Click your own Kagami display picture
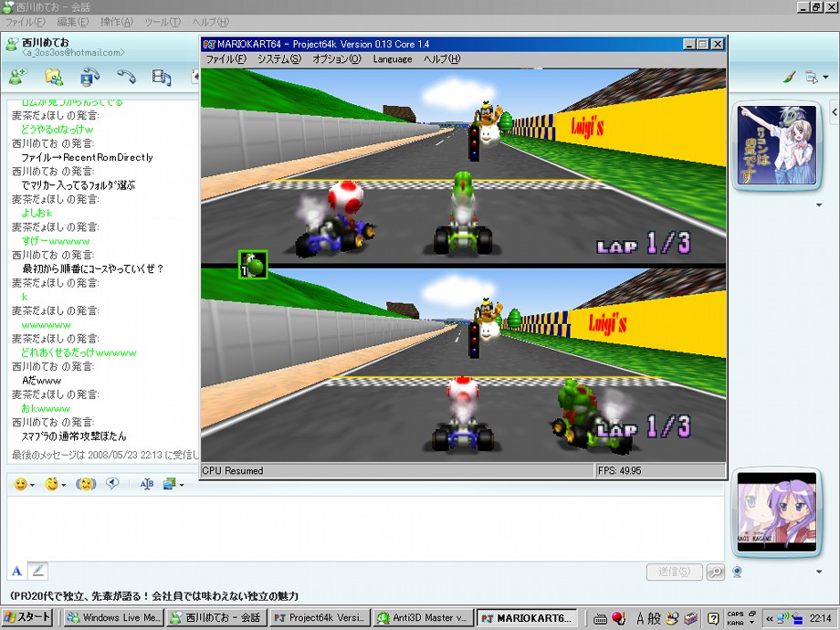This screenshot has width=840, height=630. [x=776, y=512]
